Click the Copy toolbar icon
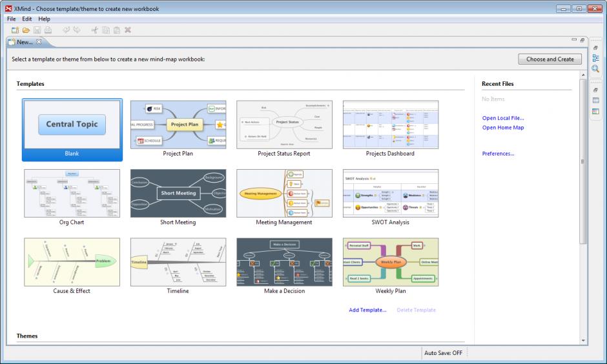The image size is (607, 364). point(106,30)
